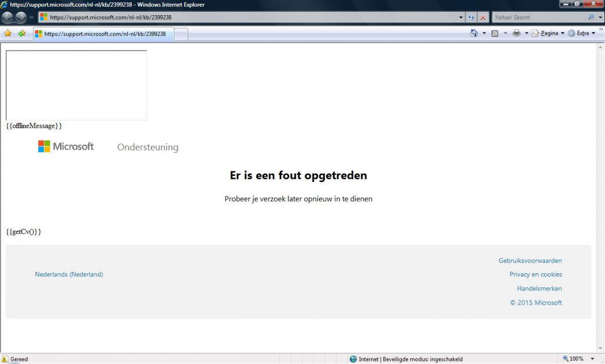This screenshot has width=605, height=364.
Task: Click the {{offlineMessage}} placeholder text
Action: pyautogui.click(x=34, y=126)
